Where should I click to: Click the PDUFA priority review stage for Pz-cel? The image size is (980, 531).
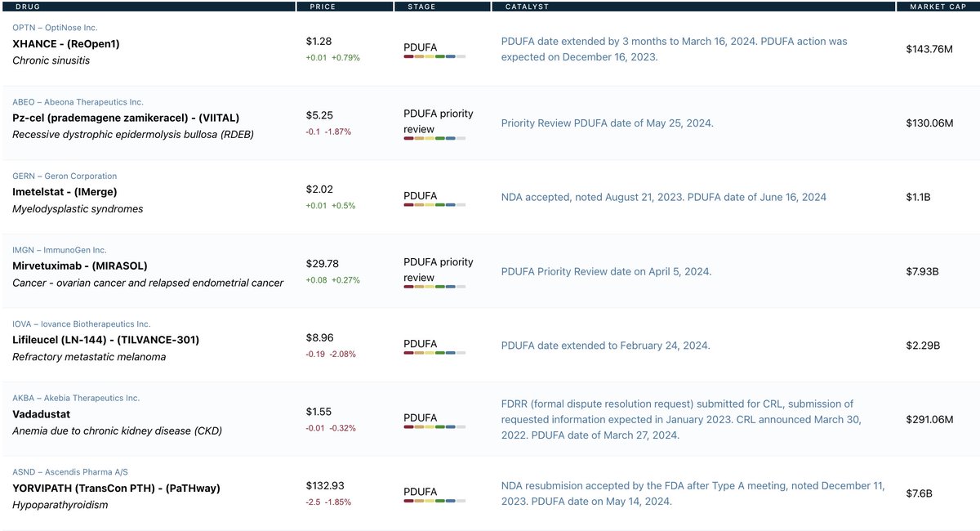(439, 122)
